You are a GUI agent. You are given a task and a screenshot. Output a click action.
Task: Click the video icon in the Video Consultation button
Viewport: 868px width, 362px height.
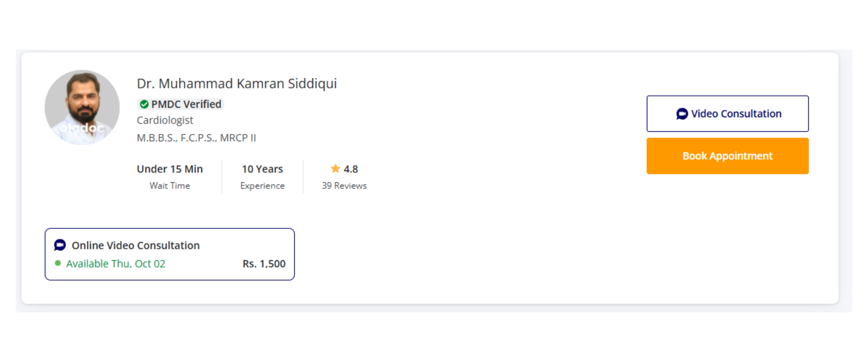pyautogui.click(x=682, y=114)
